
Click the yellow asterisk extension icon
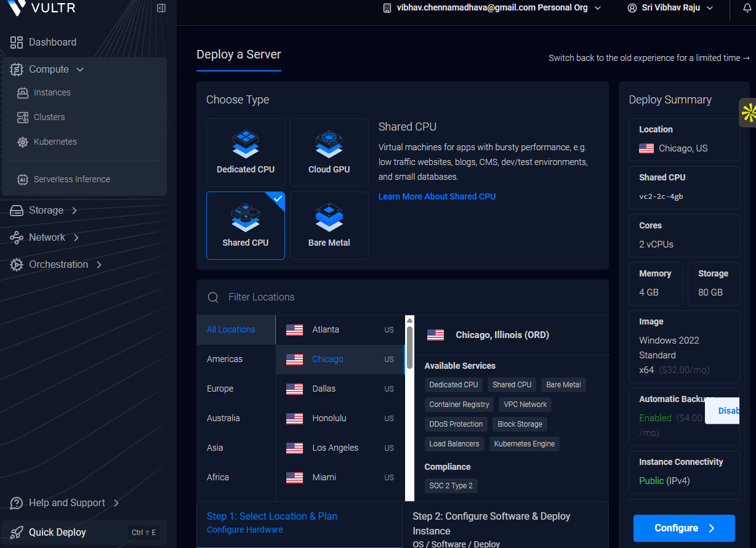(748, 113)
